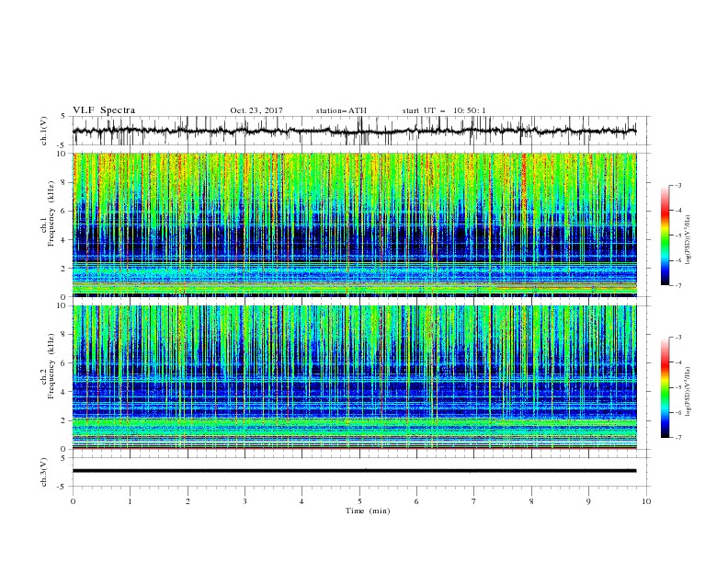728x563 pixels.
Task: Click the "-7" tick on ch.2 color bar
Action: 677,437
